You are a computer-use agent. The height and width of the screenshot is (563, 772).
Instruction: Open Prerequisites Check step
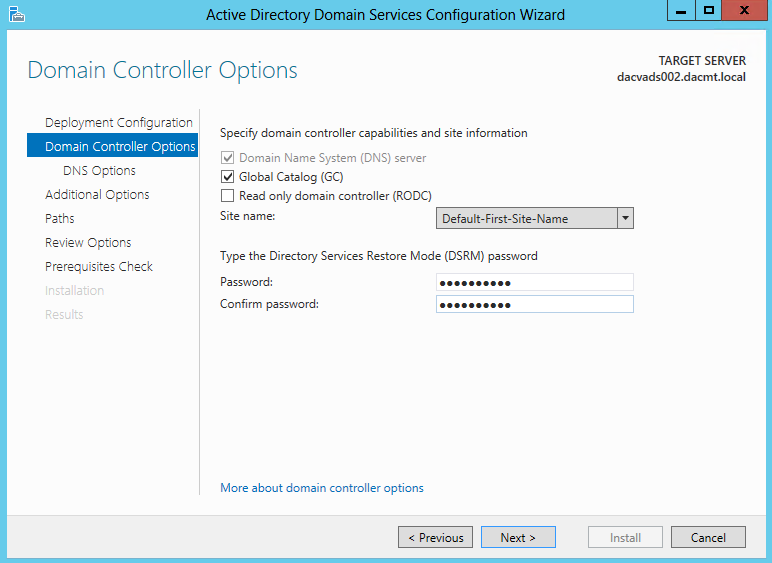99,266
